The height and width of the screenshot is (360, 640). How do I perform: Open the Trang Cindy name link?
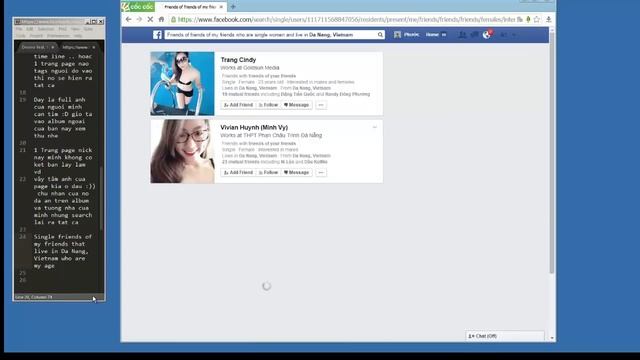click(238, 60)
